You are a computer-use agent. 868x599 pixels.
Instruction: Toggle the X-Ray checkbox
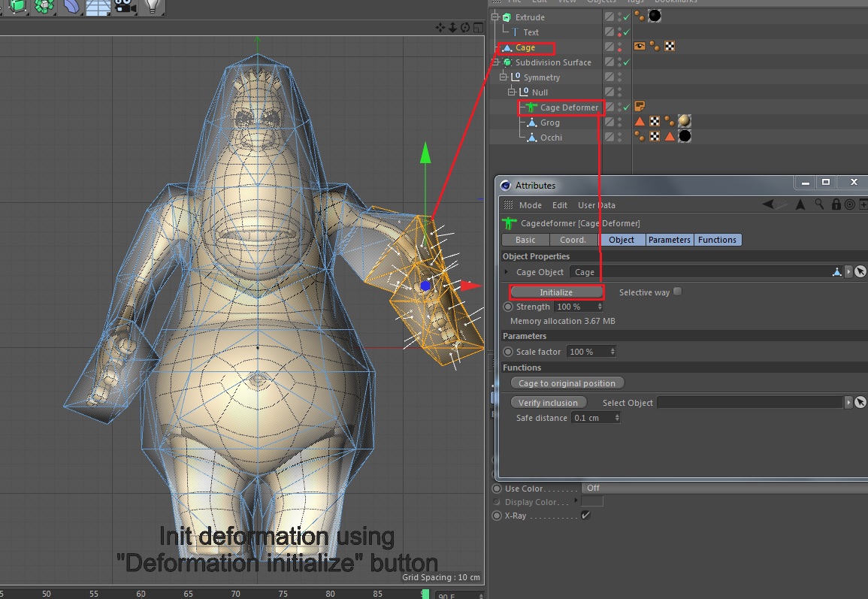click(585, 516)
